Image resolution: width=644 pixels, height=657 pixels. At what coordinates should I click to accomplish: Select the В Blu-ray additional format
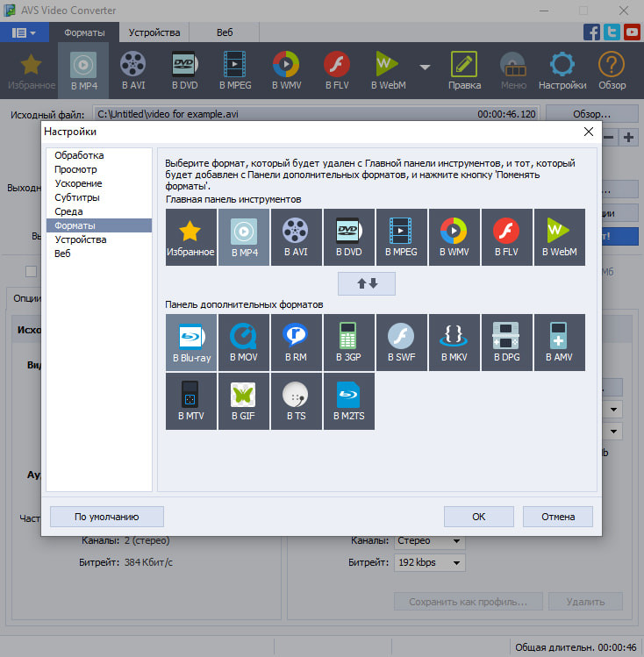click(x=191, y=343)
